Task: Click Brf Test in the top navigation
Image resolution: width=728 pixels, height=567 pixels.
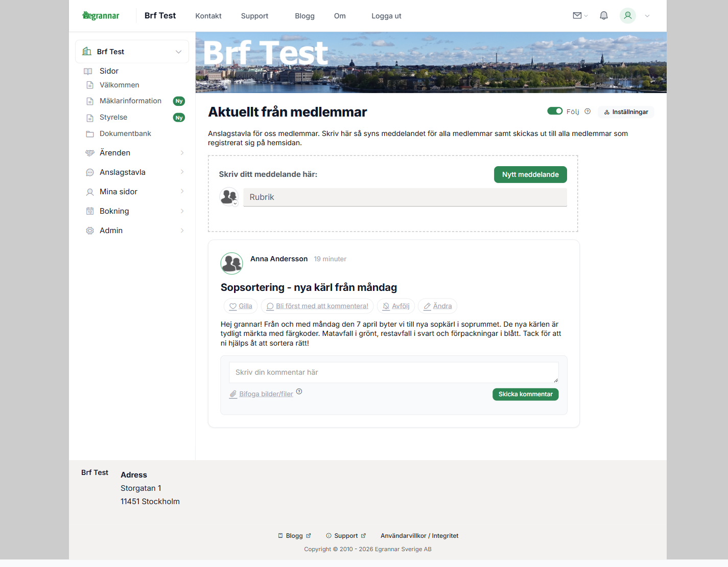Action: [x=160, y=15]
